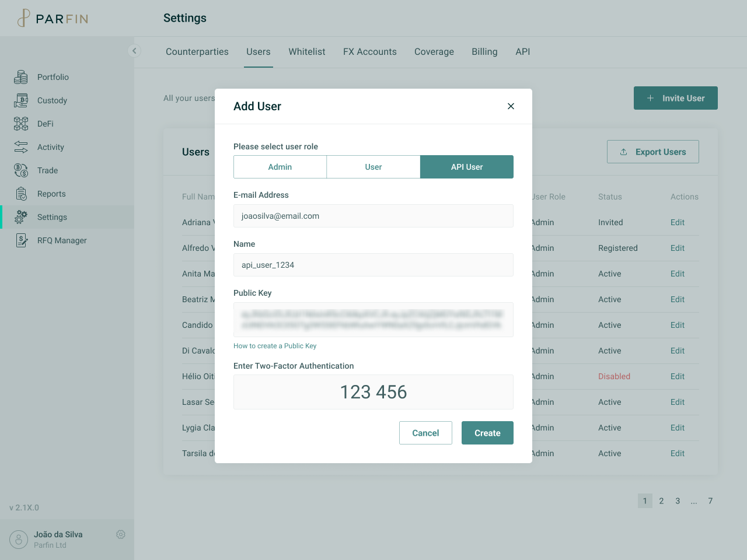
Task: Click the Two-Factor Authentication code field
Action: pos(373,392)
